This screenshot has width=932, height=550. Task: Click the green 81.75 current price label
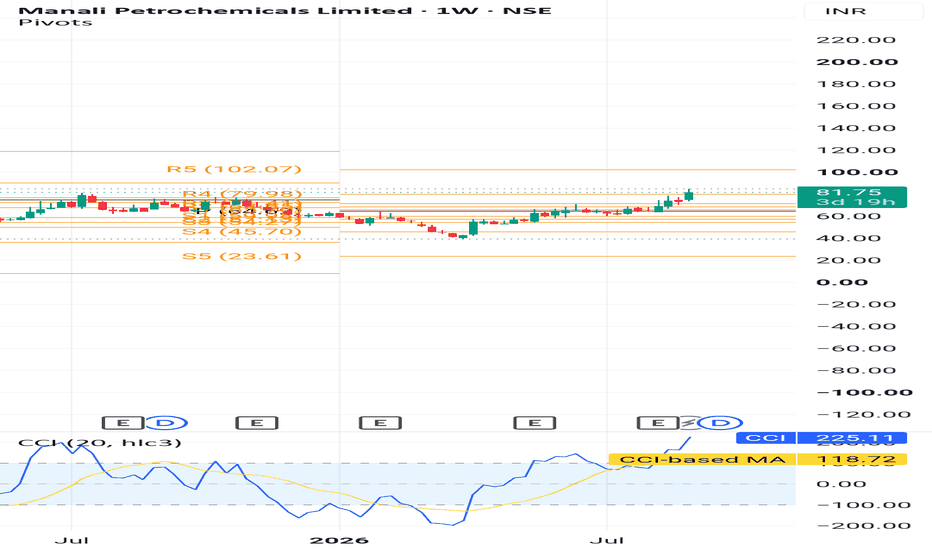coord(852,197)
